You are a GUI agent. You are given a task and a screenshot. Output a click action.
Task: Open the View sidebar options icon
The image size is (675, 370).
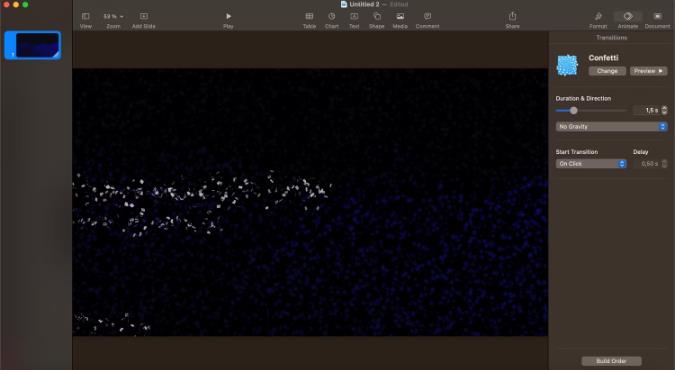point(86,16)
